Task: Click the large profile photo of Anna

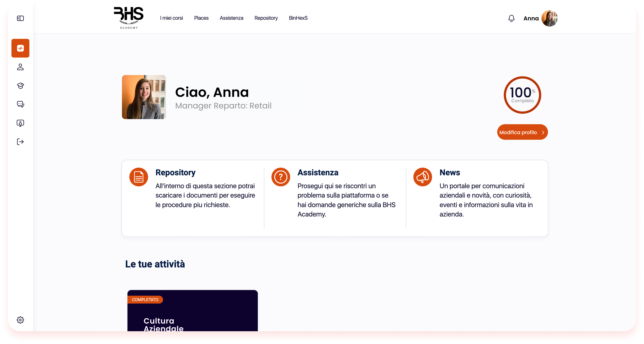Action: 144,97
